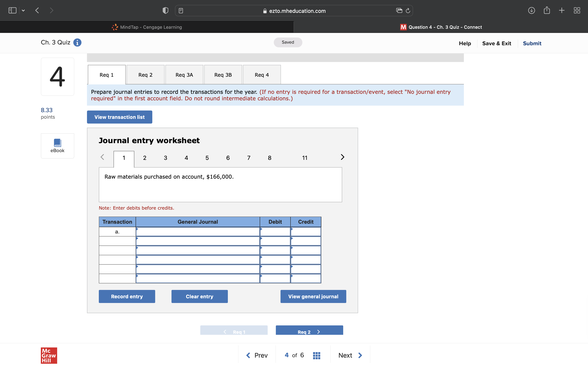Switch to the Req 3A tab
The width and height of the screenshot is (588, 367).
[x=184, y=75]
